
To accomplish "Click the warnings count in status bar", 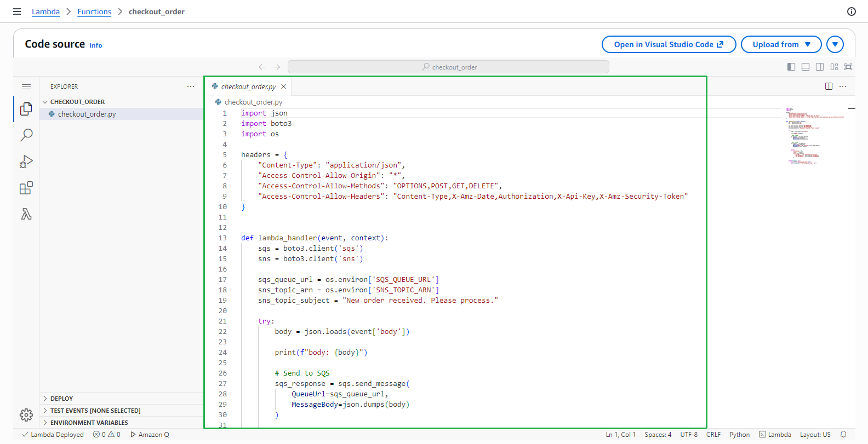I will point(115,434).
